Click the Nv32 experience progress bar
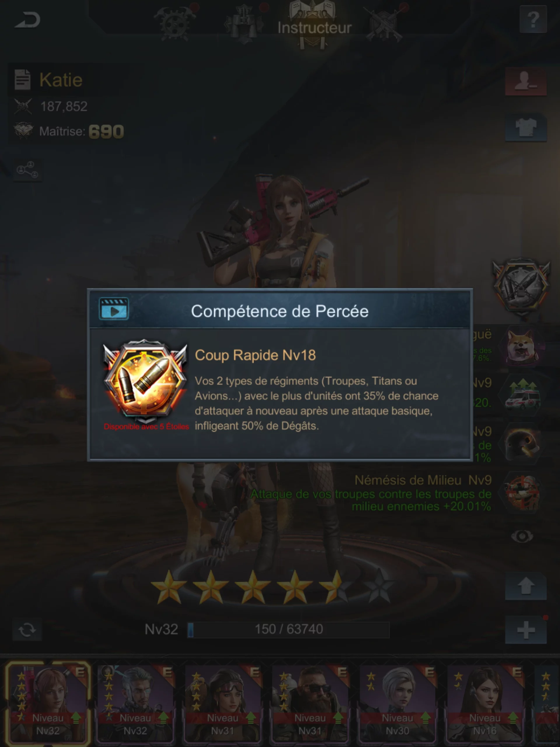Viewport: 560px width, 747px height. coord(288,630)
